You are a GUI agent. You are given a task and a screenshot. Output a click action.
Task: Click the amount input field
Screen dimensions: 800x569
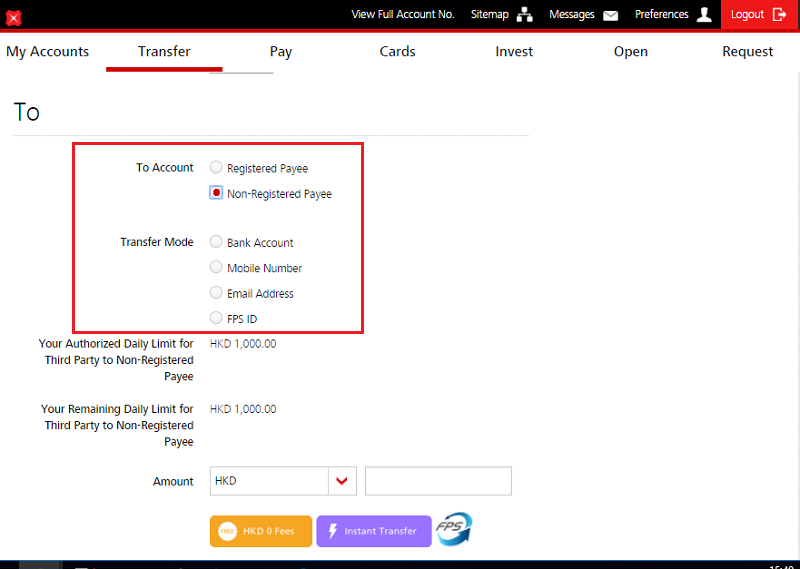pyautogui.click(x=438, y=481)
